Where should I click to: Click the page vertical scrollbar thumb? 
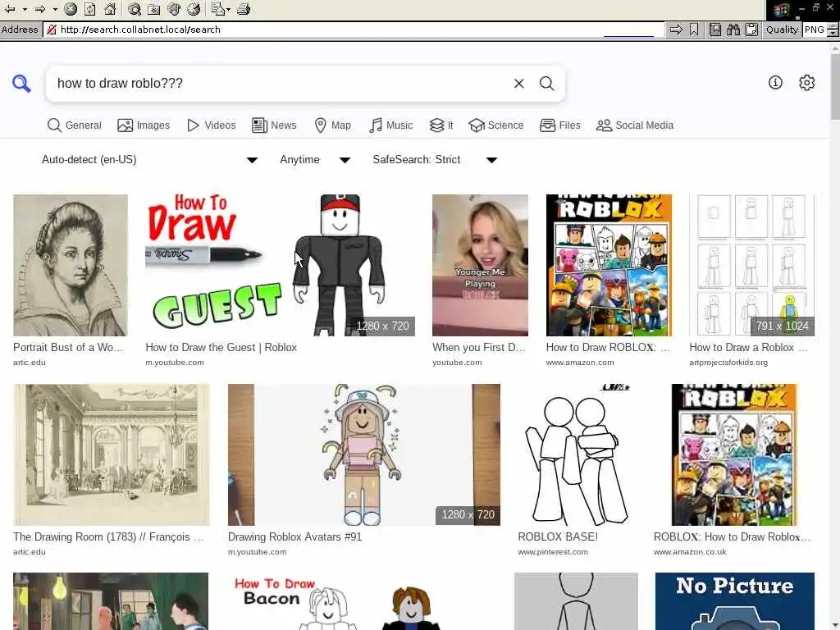click(834, 89)
